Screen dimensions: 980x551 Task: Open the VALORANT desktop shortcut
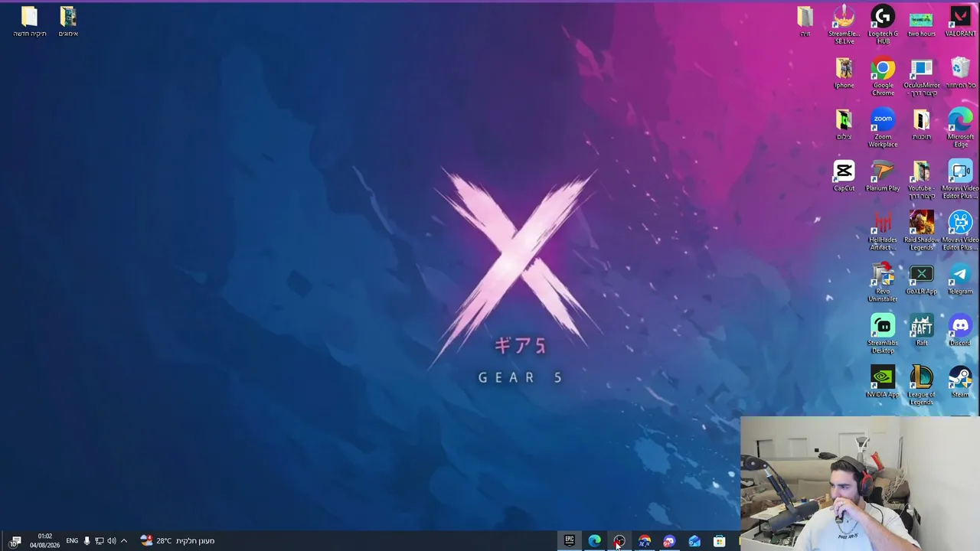[x=960, y=21]
